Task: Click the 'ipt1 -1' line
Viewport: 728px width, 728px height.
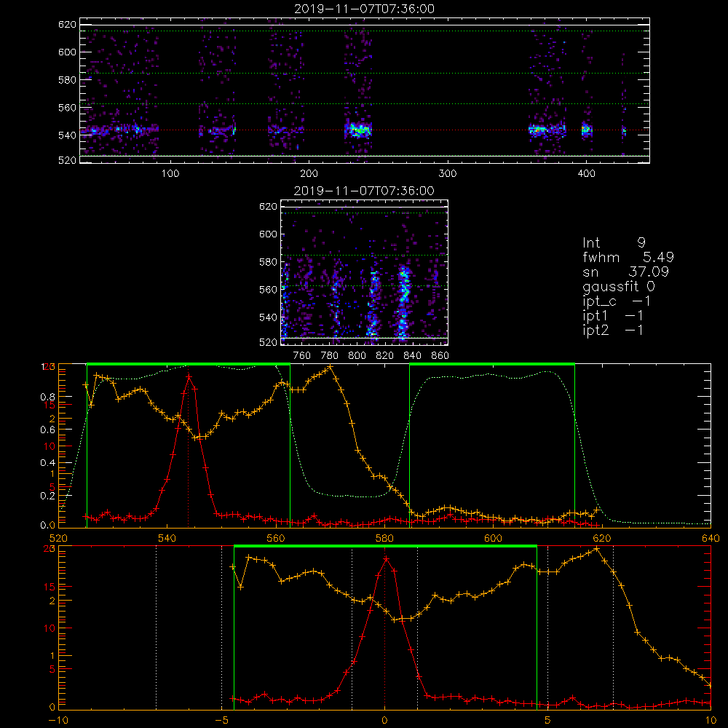Action: point(613,316)
